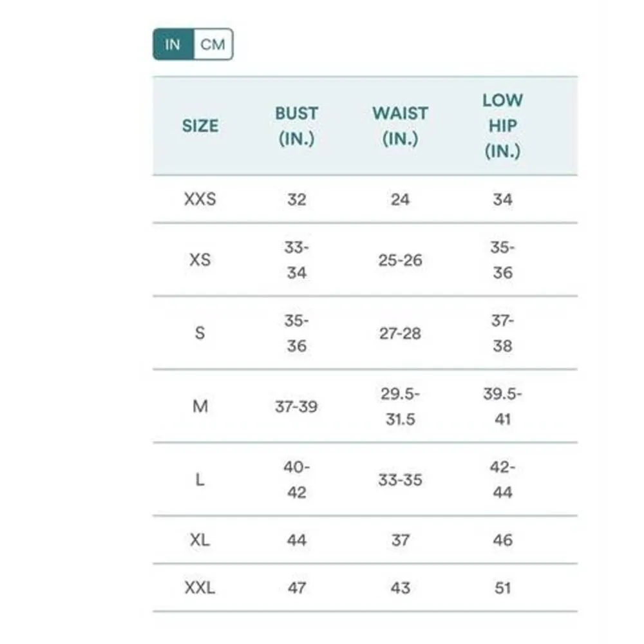644x644 pixels.
Task: Click the WAIST (IN.) column header
Action: (x=400, y=126)
